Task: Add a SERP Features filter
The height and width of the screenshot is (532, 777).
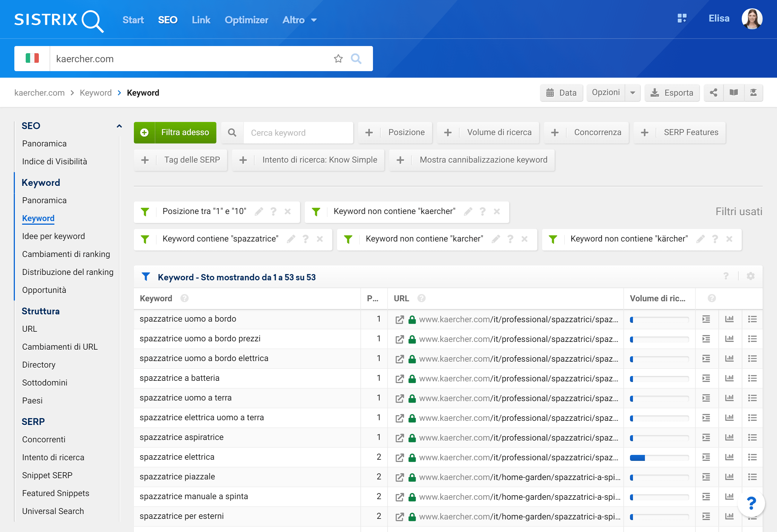Action: point(679,132)
